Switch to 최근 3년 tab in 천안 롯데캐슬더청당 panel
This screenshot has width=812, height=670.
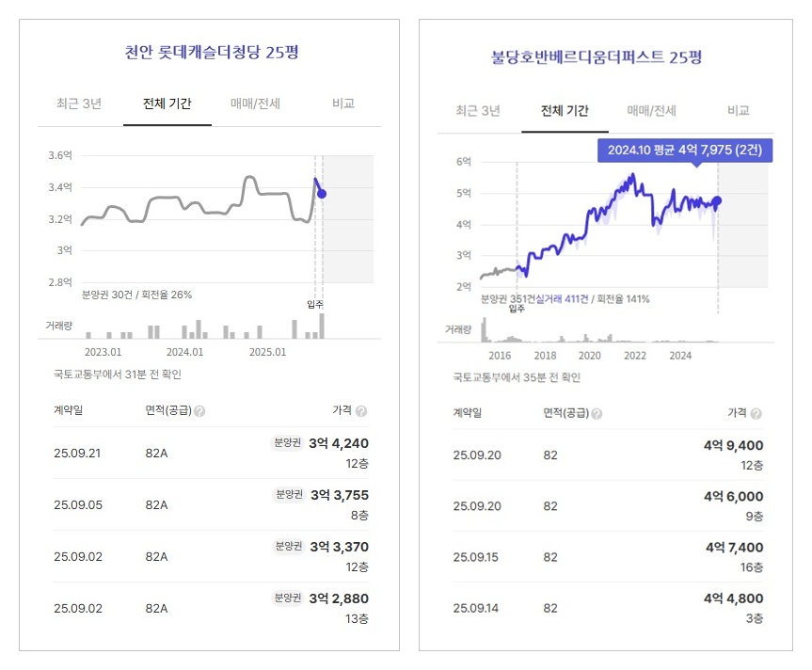(79, 104)
